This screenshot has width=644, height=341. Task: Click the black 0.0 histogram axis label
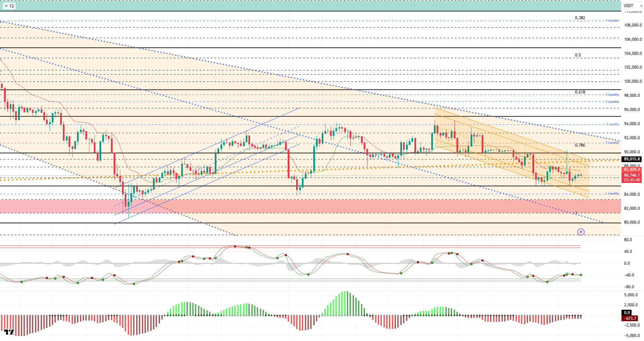[627, 313]
